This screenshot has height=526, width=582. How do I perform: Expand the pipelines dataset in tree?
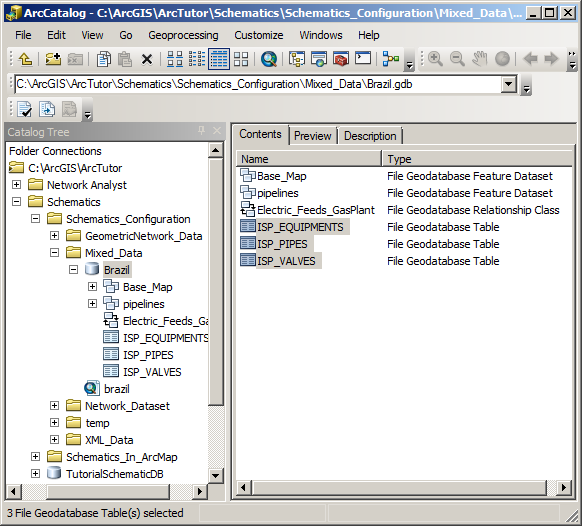tap(92, 304)
